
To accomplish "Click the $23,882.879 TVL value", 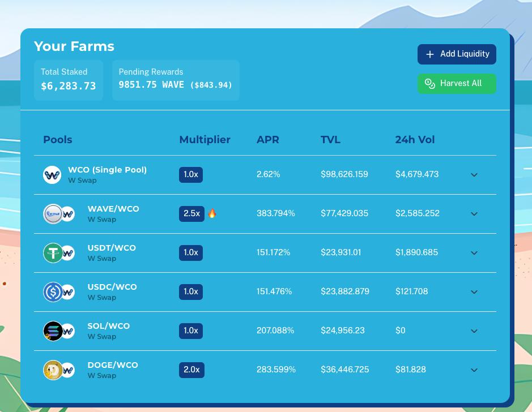I will tap(345, 291).
